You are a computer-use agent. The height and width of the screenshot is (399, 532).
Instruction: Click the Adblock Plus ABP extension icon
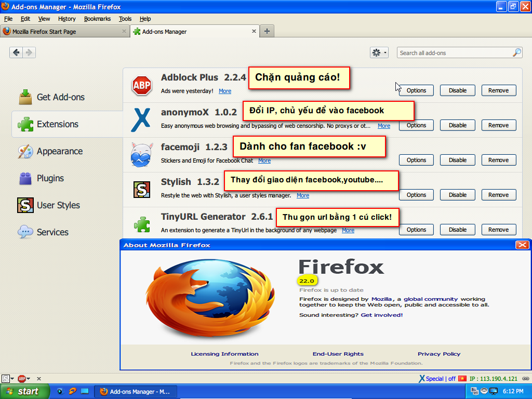coord(141,85)
